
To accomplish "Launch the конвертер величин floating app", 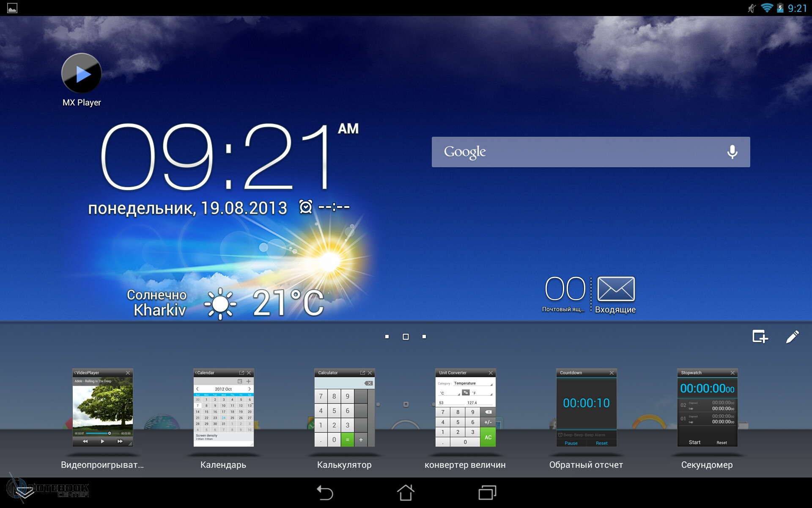I will coord(465,408).
